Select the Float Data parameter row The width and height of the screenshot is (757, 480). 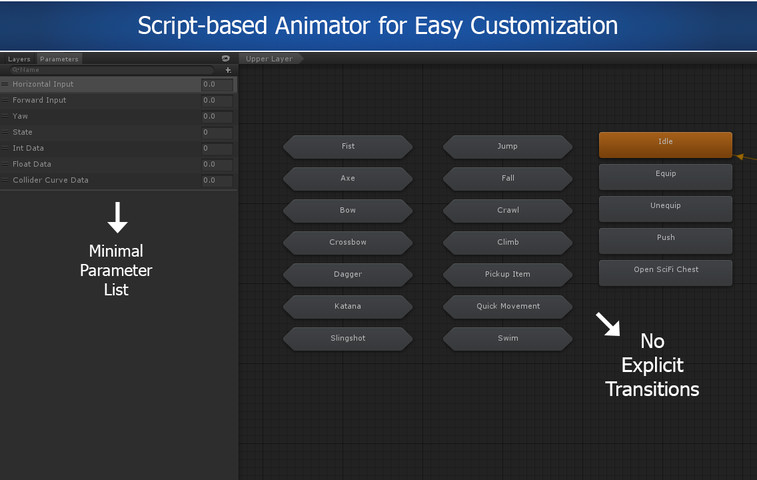(100, 165)
